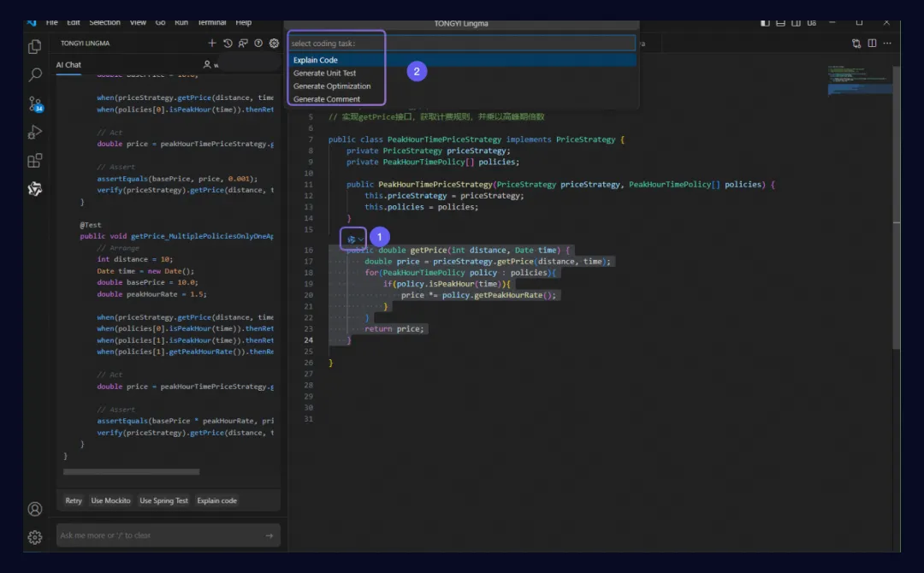
Task: Click the editor vertical scrollbar
Action: 897,206
